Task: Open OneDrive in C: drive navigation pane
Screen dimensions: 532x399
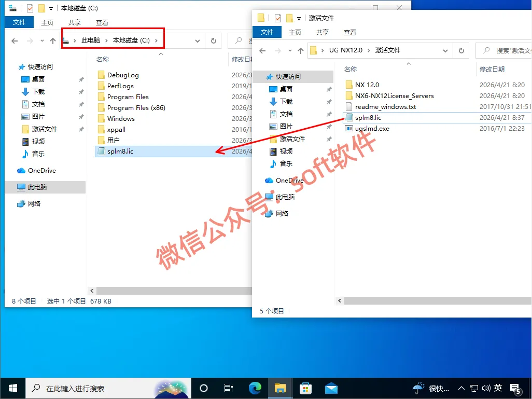Action: [41, 171]
